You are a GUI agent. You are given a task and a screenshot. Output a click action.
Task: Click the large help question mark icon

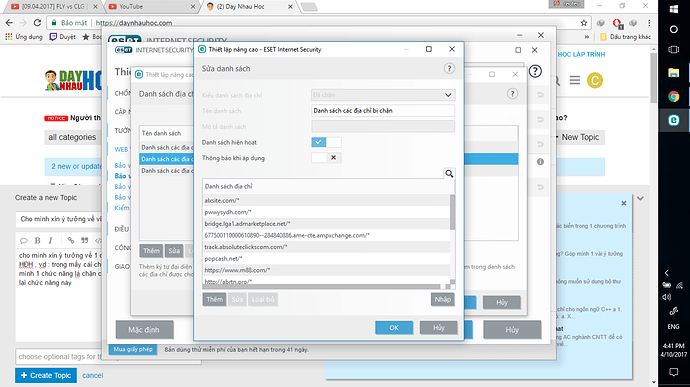point(535,71)
